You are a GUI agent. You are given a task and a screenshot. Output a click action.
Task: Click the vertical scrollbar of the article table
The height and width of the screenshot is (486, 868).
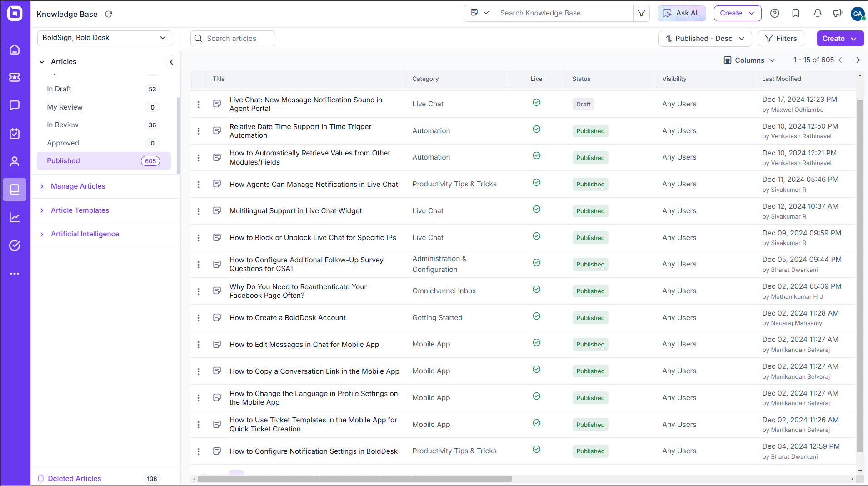pyautogui.click(x=859, y=276)
